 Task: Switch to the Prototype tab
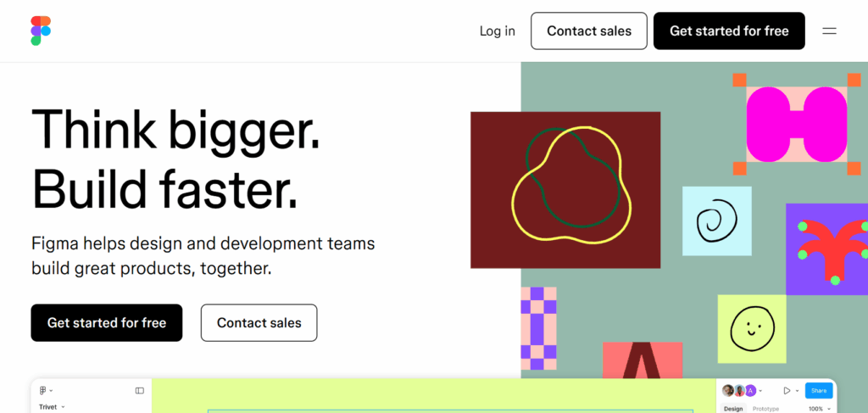[765, 409]
